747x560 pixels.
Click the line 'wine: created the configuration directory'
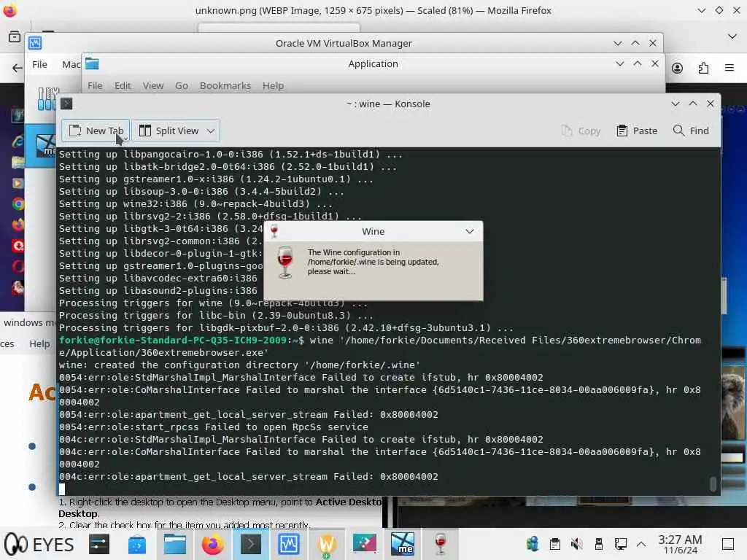239,365
